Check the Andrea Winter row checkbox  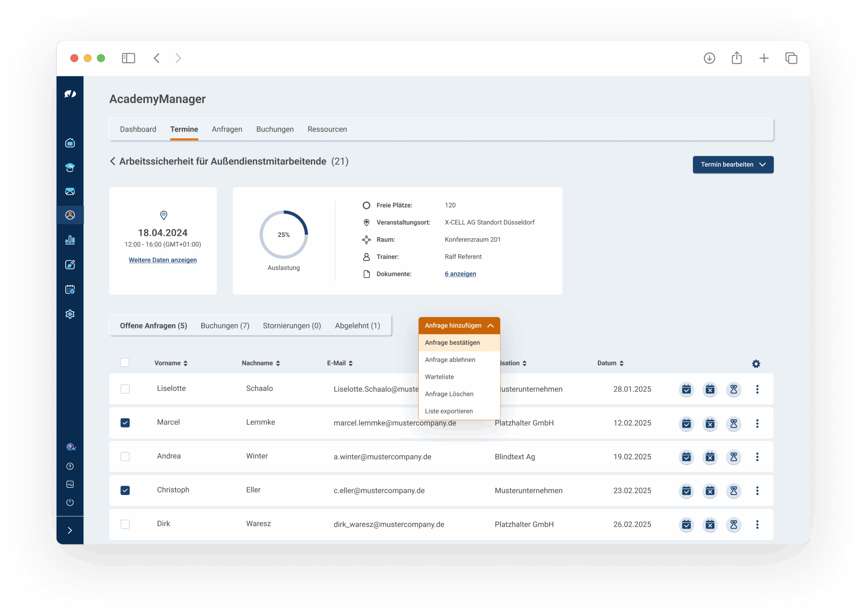(125, 457)
